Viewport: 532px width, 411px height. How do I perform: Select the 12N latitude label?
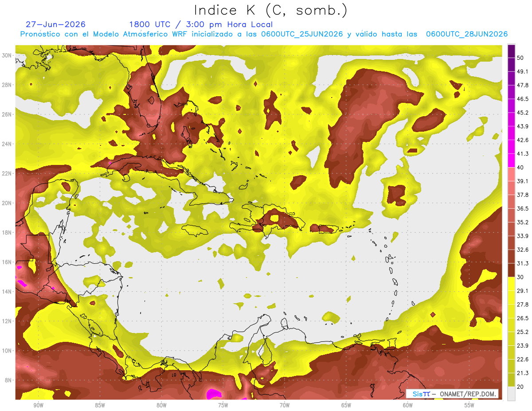pos(8,321)
